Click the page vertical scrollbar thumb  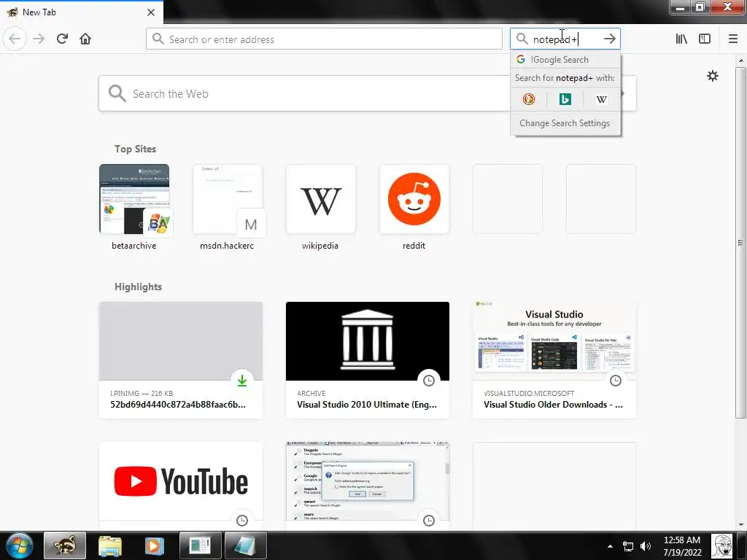(x=740, y=243)
